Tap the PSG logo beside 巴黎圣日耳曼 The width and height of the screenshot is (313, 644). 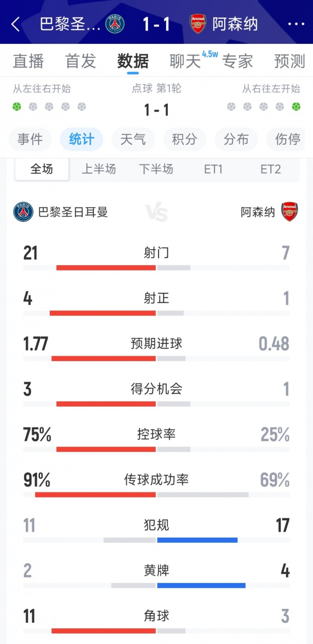(23, 212)
